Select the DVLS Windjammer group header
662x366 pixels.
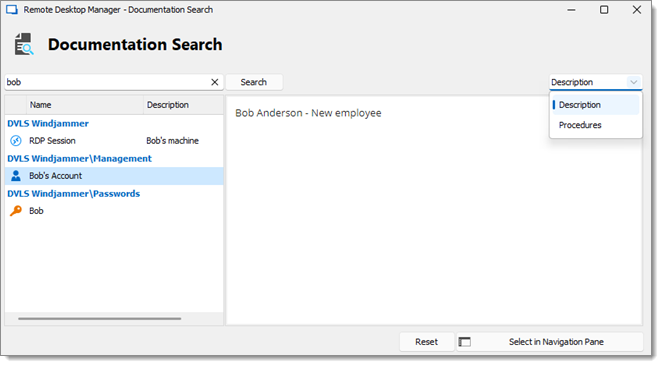[x=48, y=123]
